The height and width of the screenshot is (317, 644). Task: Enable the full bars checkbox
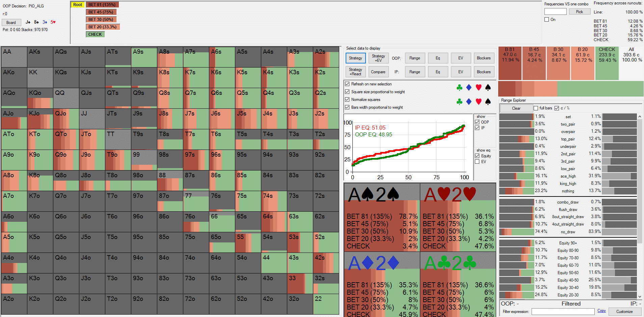click(x=536, y=108)
